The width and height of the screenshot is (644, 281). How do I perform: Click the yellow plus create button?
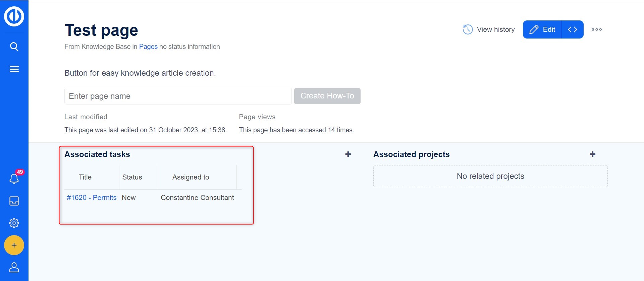[14, 245]
